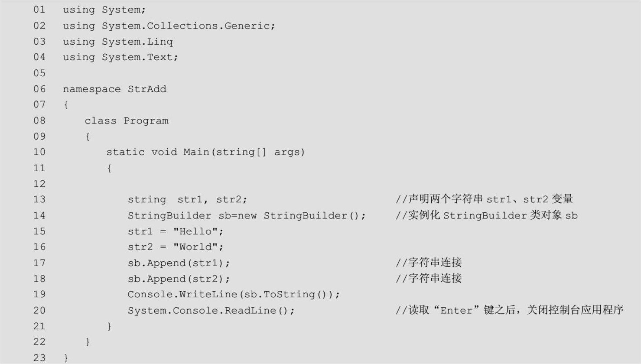641x364 pixels.
Task: Click the 'string str1, str2;' declaration
Action: (x=187, y=200)
